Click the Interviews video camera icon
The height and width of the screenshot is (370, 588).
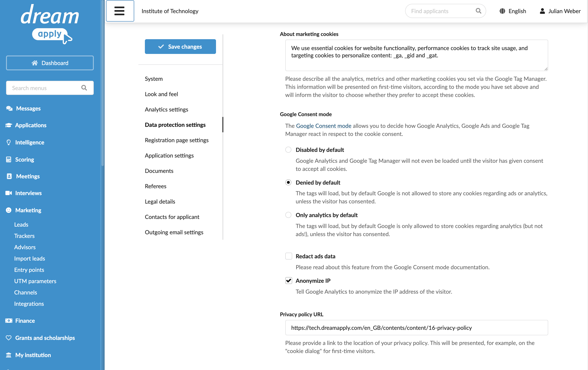pyautogui.click(x=9, y=193)
